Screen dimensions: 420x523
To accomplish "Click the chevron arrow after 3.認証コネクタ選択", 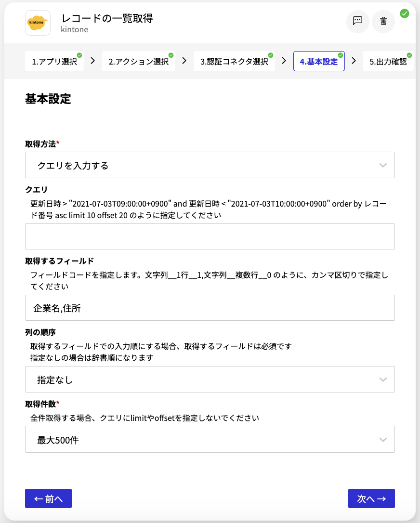I will tap(284, 61).
